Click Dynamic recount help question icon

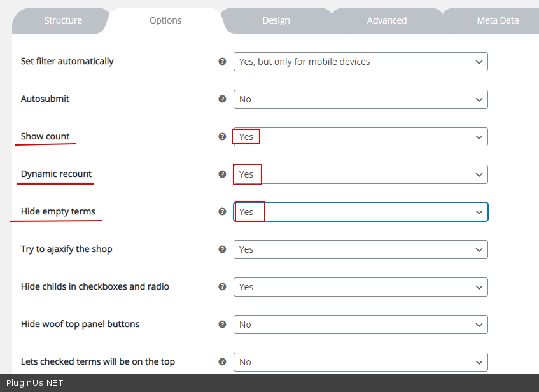222,174
